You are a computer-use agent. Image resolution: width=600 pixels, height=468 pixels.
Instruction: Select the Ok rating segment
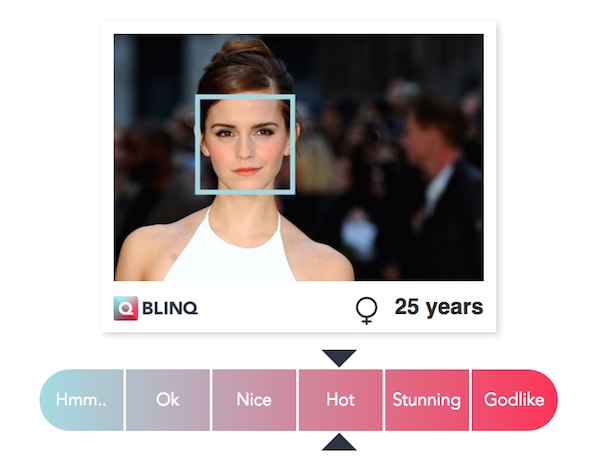[168, 400]
